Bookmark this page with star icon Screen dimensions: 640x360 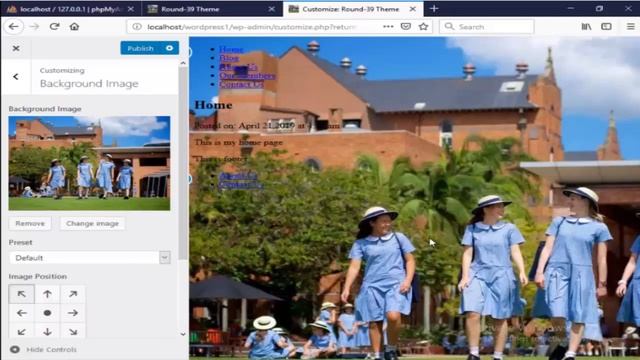tap(423, 27)
